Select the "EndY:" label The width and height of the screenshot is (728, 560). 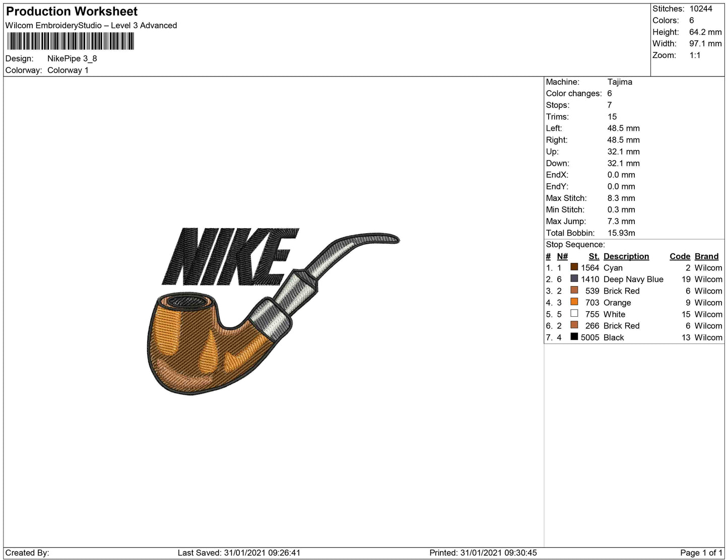coord(557,186)
